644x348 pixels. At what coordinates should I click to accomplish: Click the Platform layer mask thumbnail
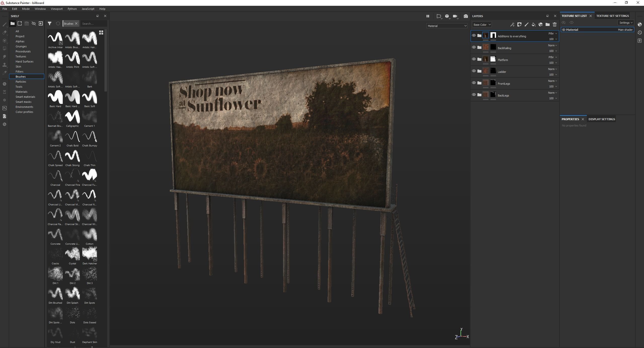[x=493, y=59]
